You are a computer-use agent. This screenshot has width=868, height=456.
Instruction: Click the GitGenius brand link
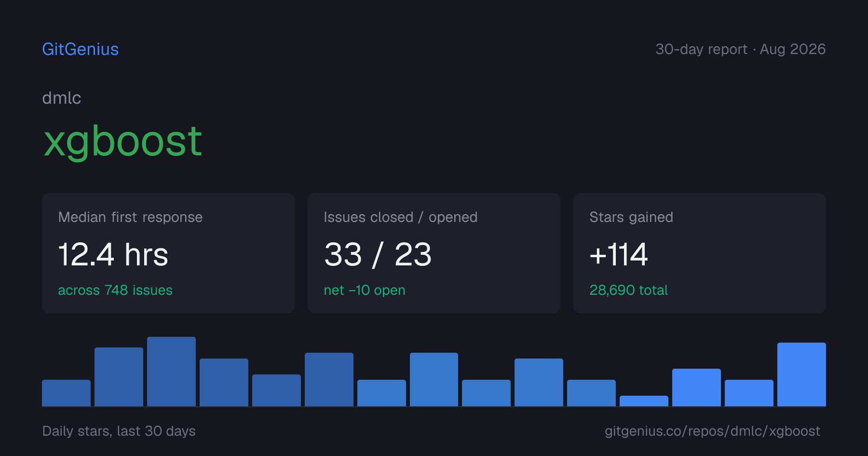click(x=81, y=49)
